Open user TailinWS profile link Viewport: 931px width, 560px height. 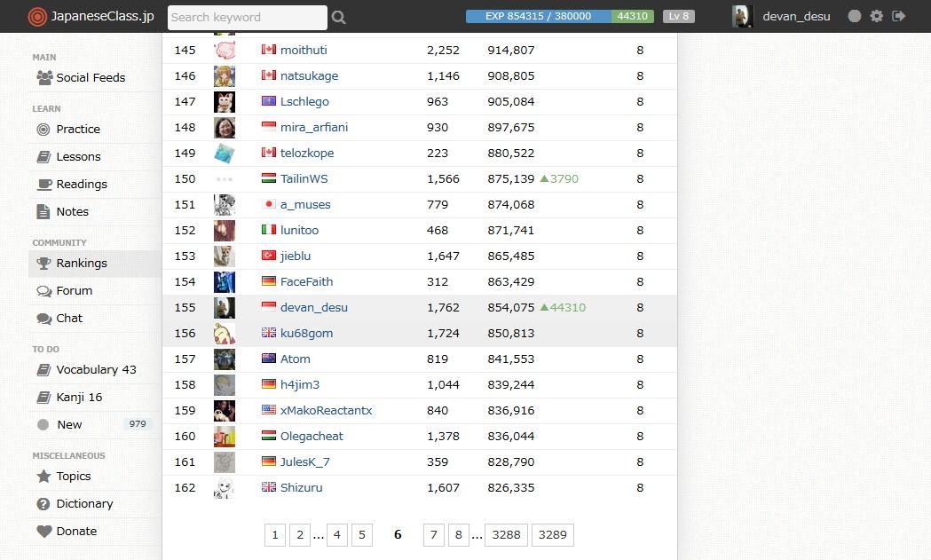point(304,178)
